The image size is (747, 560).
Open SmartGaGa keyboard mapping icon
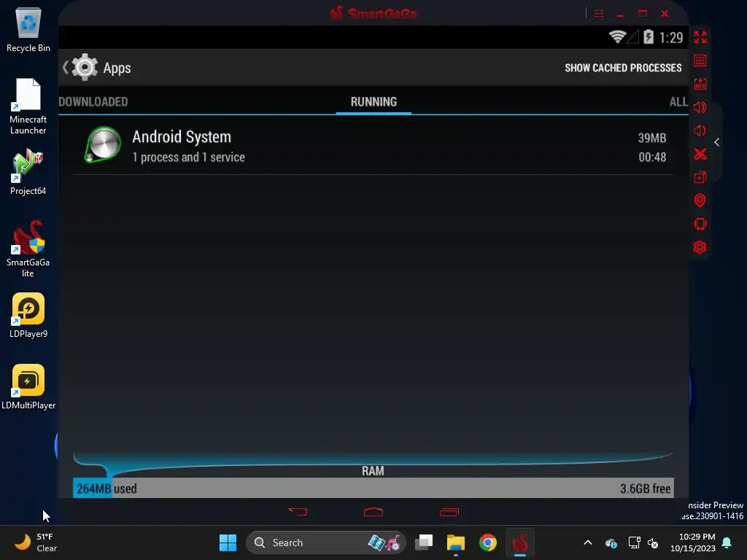700,61
